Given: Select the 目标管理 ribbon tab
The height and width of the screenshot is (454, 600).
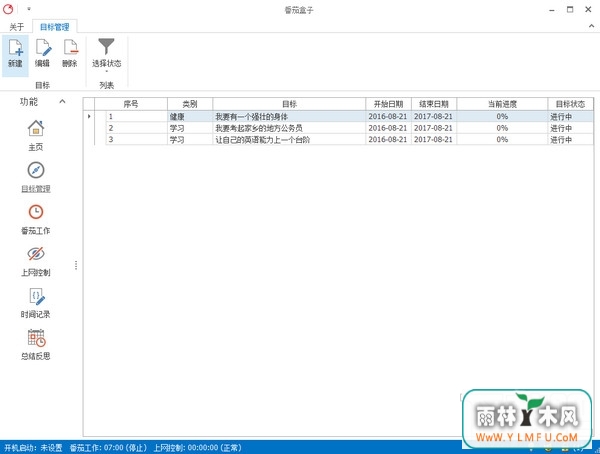Looking at the screenshot, I should click(55, 27).
